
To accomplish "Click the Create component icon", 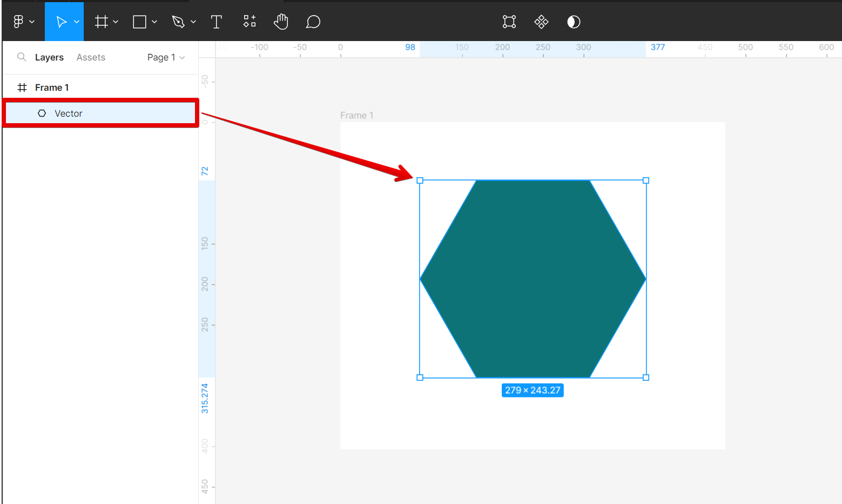I will (541, 22).
